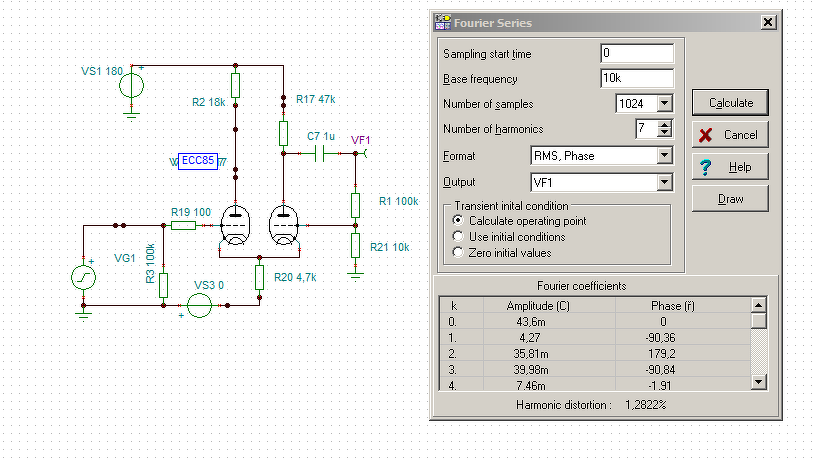The height and width of the screenshot is (465, 813).
Task: Focus the Sampling start time field
Action: click(x=637, y=53)
